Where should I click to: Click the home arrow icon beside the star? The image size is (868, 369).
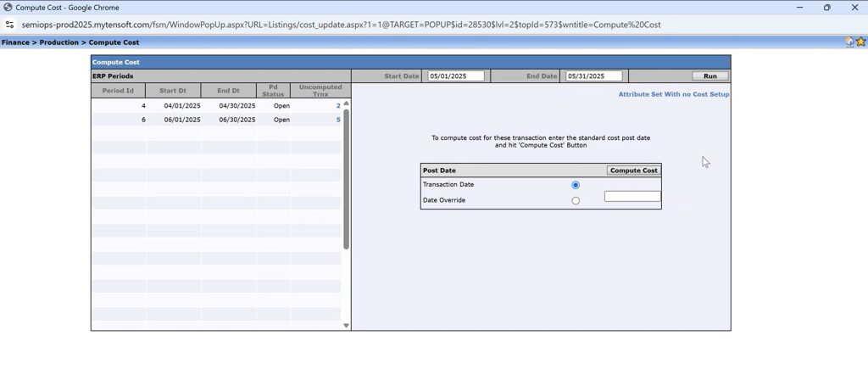click(x=849, y=42)
